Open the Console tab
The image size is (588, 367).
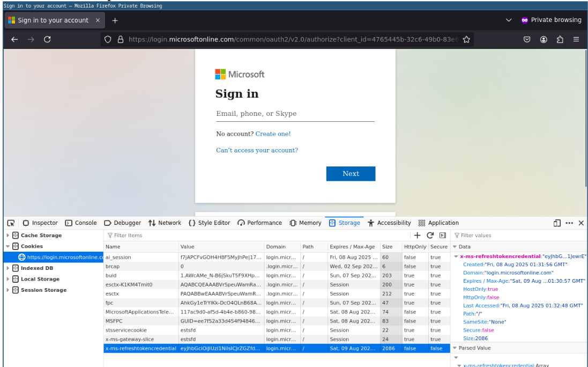[81, 223]
